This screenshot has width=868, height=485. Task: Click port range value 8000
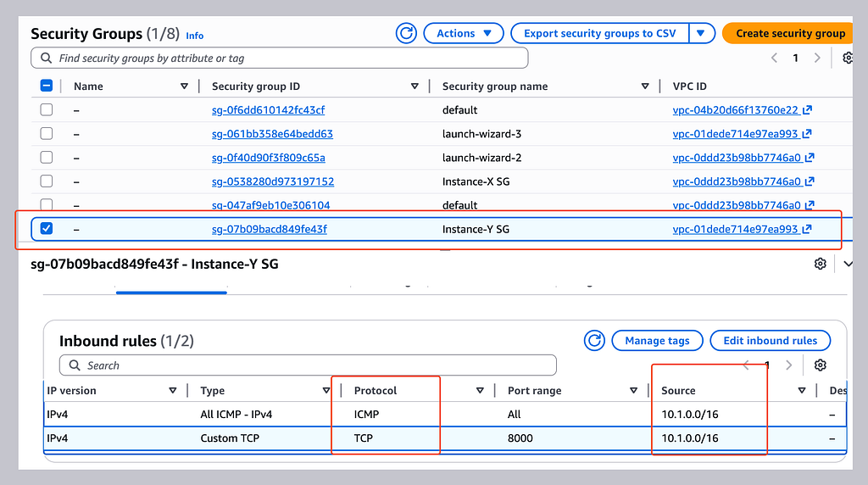520,438
